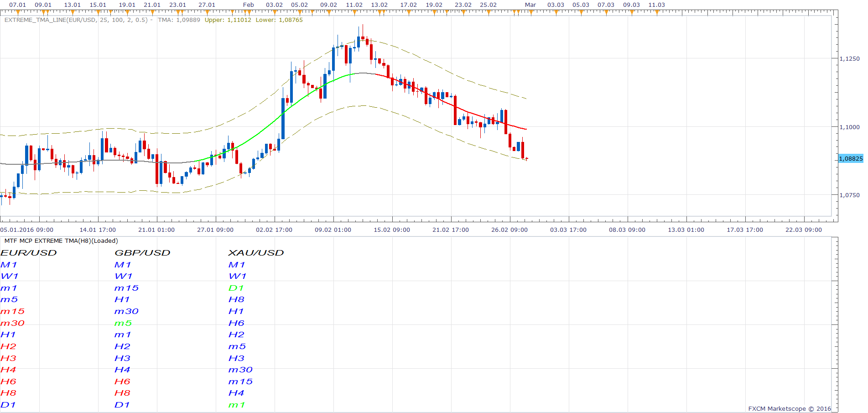This screenshot has width=868, height=413.
Task: Click red H2 under EUR/USD
Action: coord(9,346)
